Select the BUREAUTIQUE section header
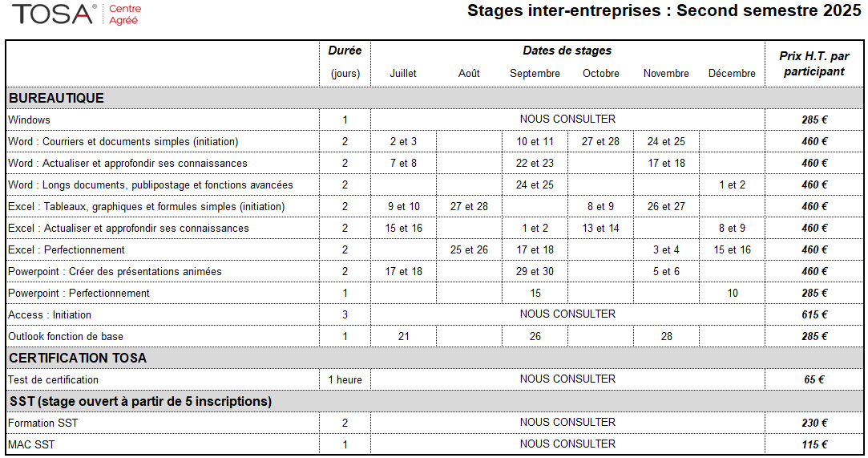Image resolution: width=868 pixels, height=458 pixels. click(56, 98)
